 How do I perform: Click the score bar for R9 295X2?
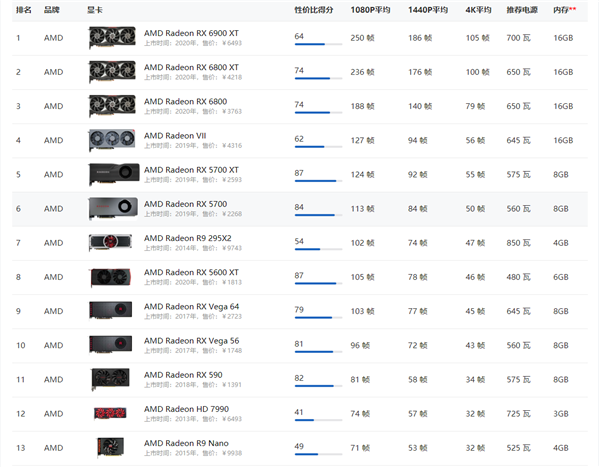pyautogui.click(x=318, y=249)
